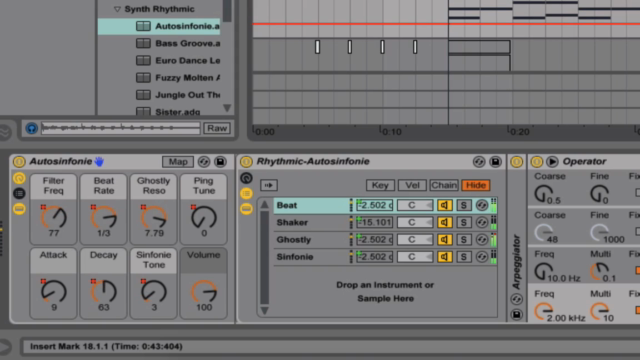
Task: Select the Euro Dance Le preset
Action: click(x=178, y=60)
